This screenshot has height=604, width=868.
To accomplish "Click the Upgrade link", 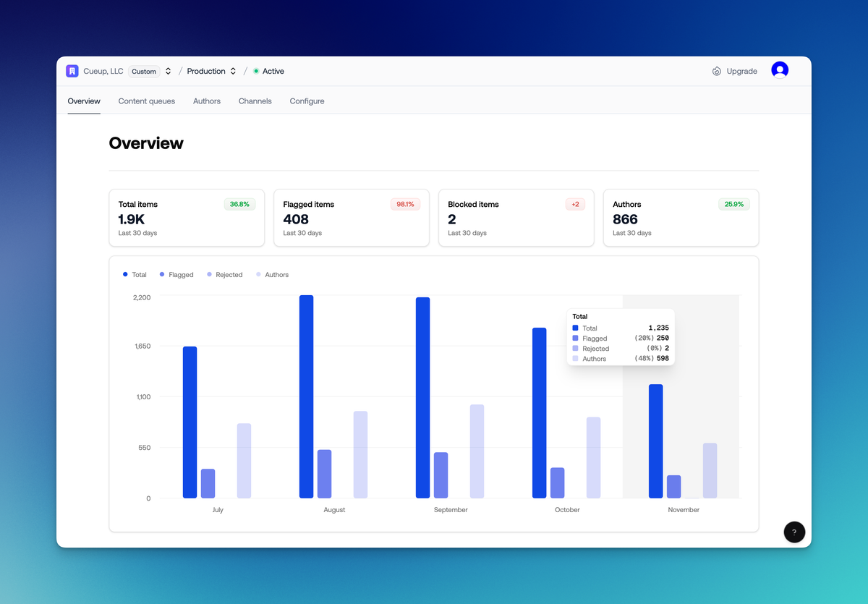I will (741, 70).
